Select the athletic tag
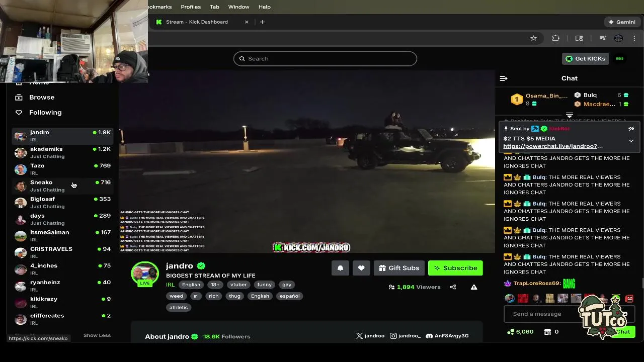Viewport: 644px width, 362px height. pos(179,308)
